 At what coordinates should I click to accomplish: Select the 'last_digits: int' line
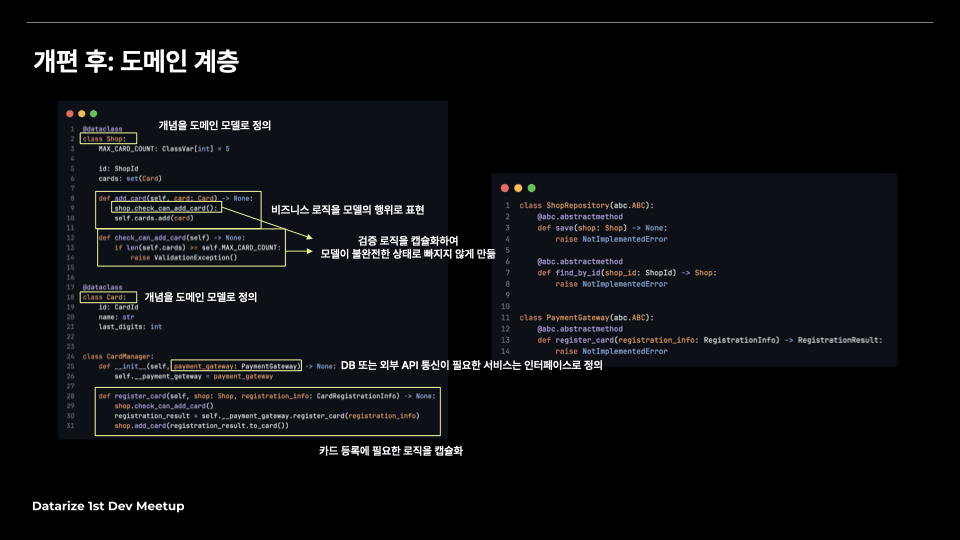tap(130, 327)
